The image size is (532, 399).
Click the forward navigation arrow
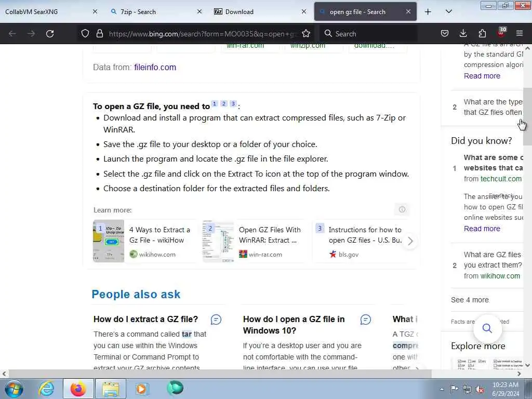(31, 34)
